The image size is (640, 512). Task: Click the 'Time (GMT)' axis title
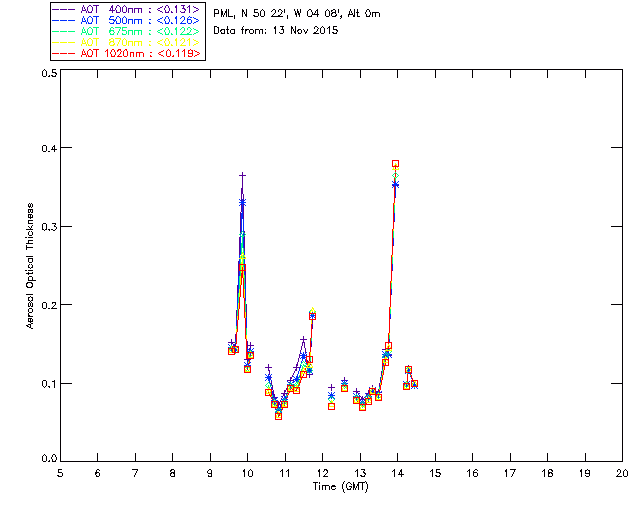point(340,487)
